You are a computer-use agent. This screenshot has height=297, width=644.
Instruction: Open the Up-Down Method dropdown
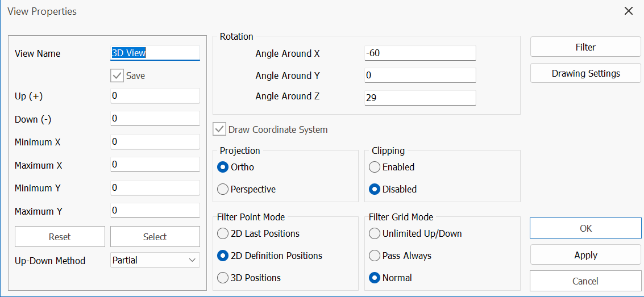click(155, 260)
